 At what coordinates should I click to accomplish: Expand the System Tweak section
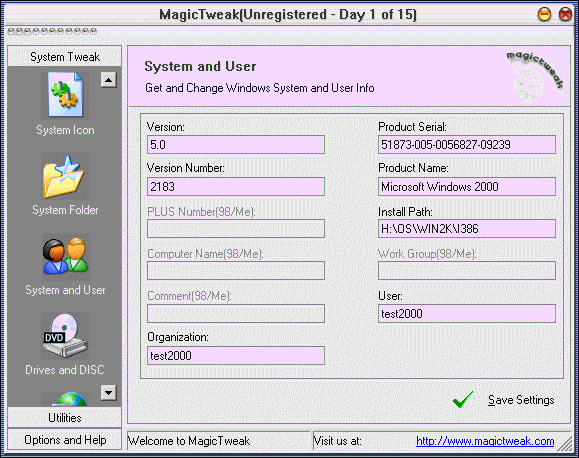[x=65, y=57]
